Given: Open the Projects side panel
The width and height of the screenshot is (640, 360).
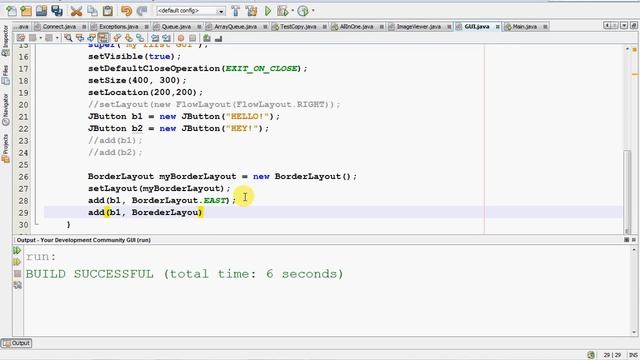Looking at the screenshot, I should [x=5, y=149].
